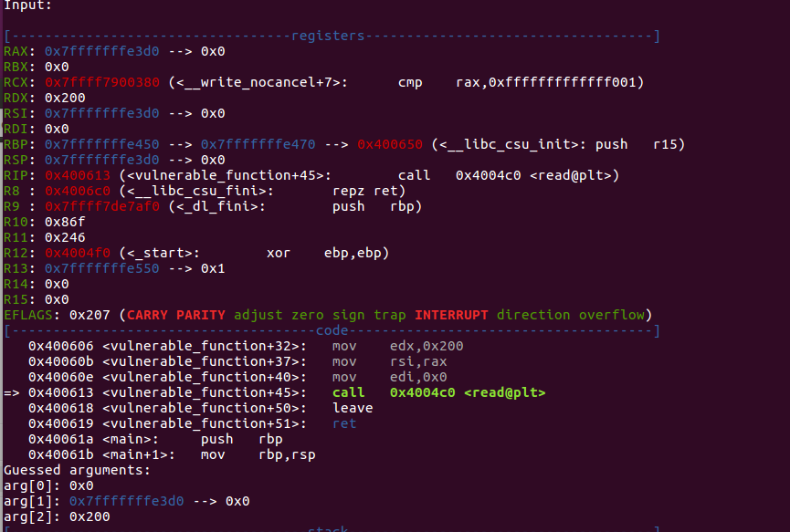Select the PARITY flag text
Viewport: 790px width, 532px height.
[x=201, y=315]
